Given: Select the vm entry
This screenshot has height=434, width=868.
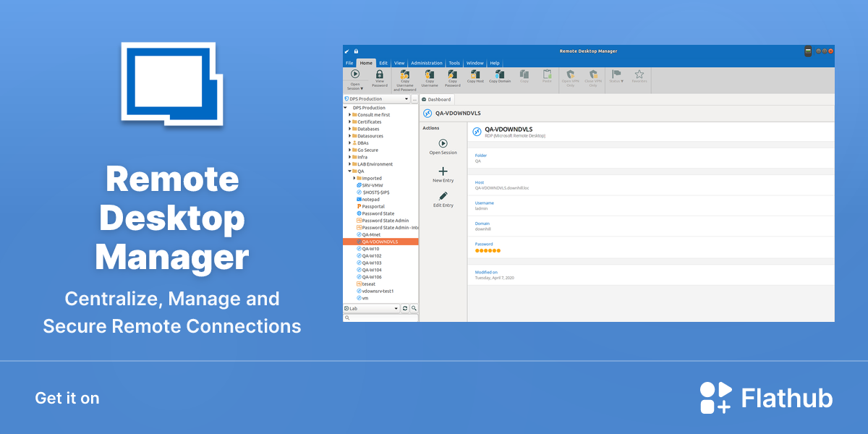Looking at the screenshot, I should tap(362, 298).
